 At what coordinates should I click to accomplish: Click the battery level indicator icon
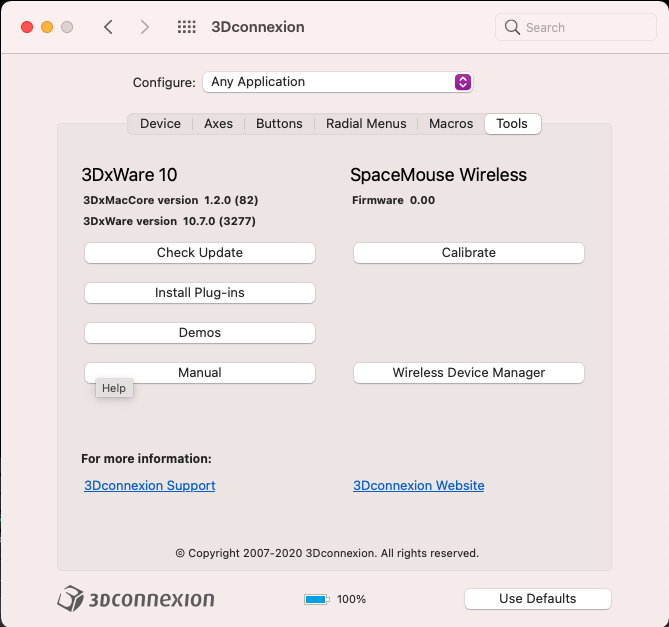click(x=317, y=599)
